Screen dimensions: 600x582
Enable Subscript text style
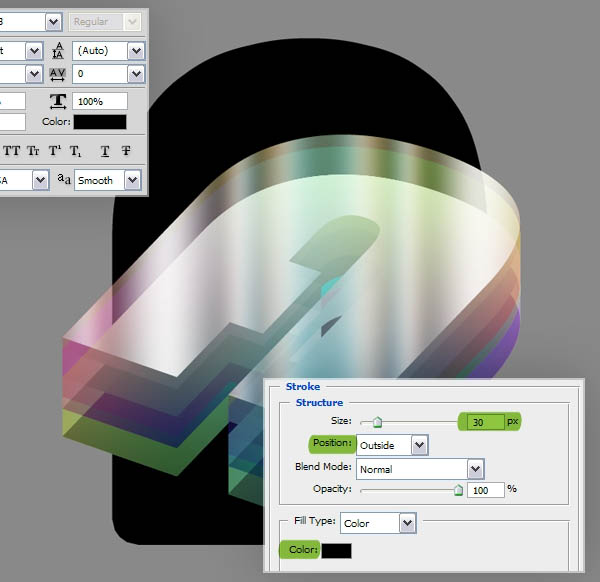[75, 151]
